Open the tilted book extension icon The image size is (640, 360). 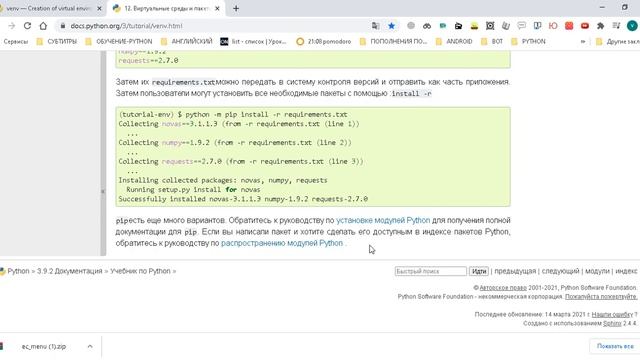pyautogui.click(x=506, y=26)
